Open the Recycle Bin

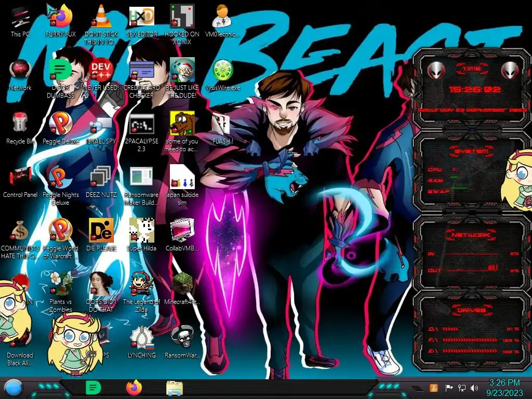point(20,129)
